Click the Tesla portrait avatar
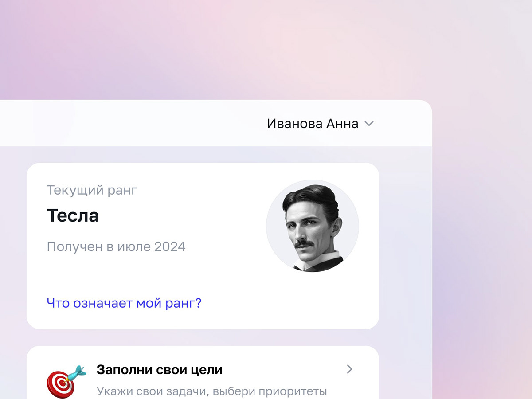This screenshot has width=532, height=399. pos(313,226)
